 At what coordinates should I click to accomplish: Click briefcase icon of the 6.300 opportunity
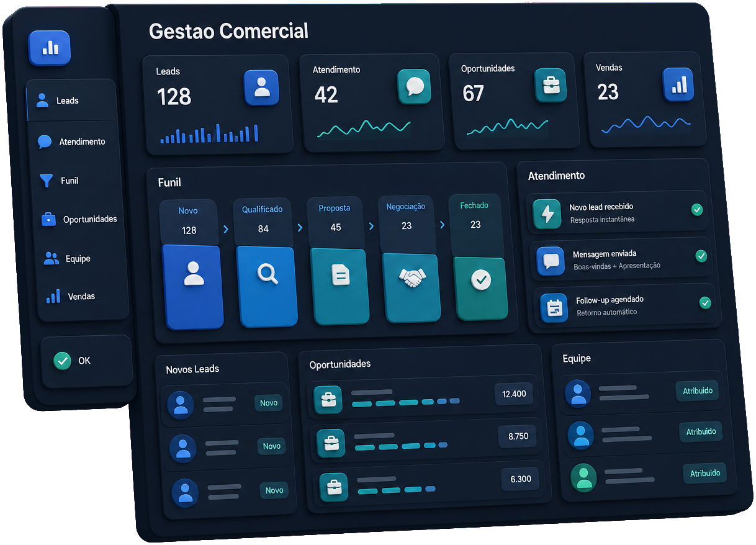click(334, 486)
